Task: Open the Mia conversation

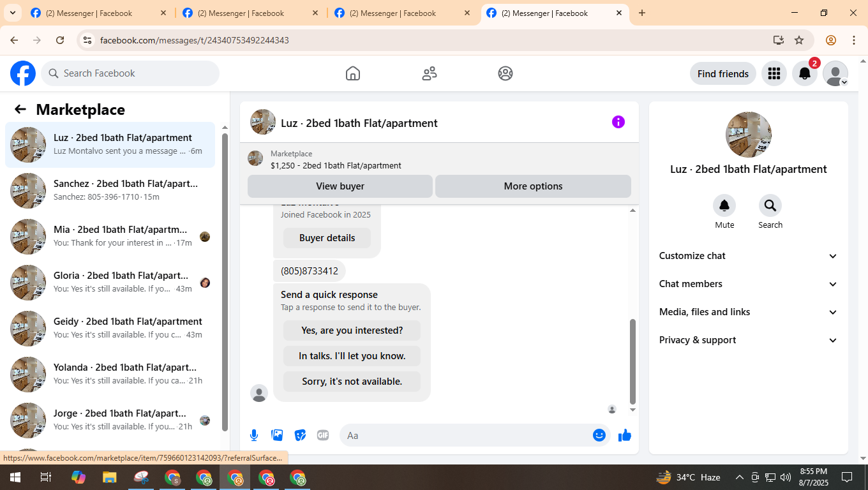Action: pyautogui.click(x=110, y=237)
